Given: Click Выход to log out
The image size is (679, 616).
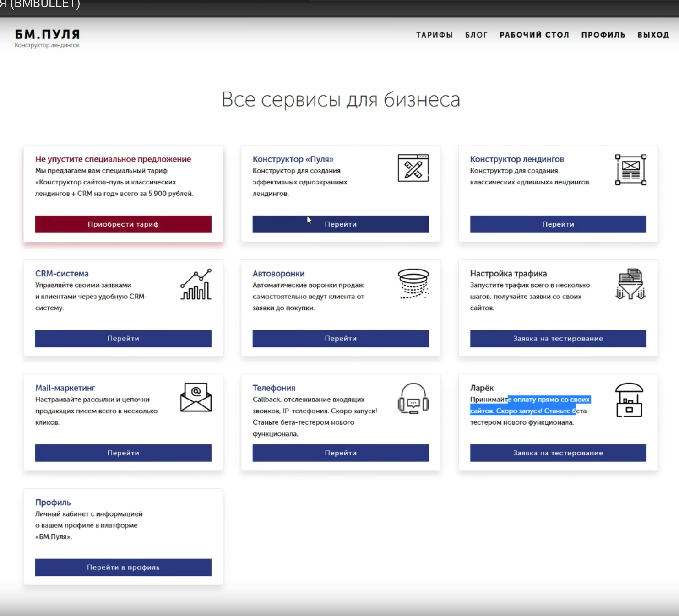Looking at the screenshot, I should pos(653,35).
